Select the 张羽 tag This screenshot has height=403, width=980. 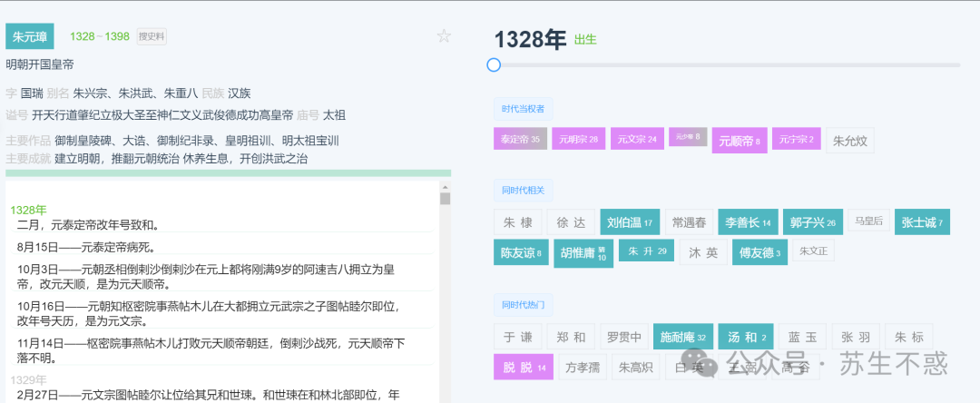click(856, 337)
